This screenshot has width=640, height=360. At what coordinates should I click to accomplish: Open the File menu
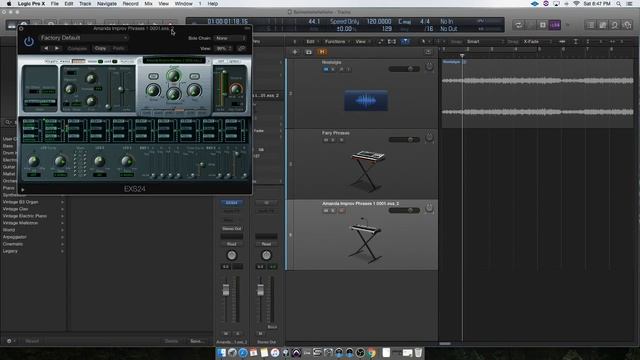pos(54,4)
